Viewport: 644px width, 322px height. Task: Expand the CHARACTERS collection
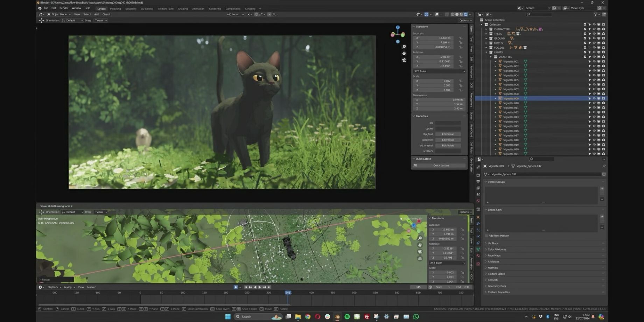pos(486,29)
